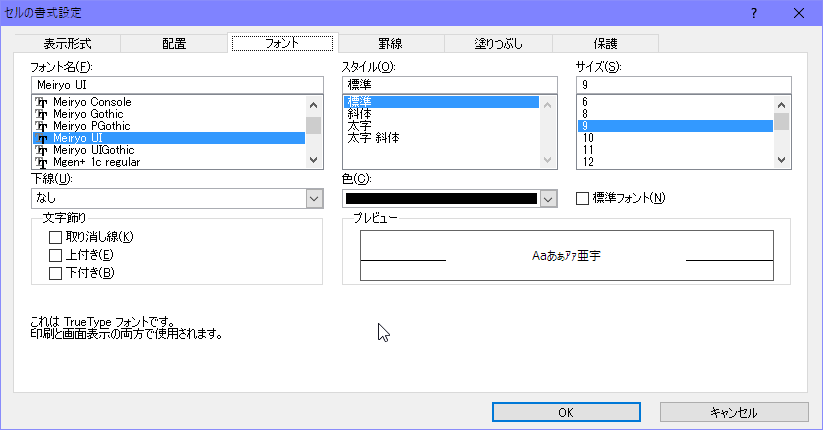Select font size 8

click(675, 114)
